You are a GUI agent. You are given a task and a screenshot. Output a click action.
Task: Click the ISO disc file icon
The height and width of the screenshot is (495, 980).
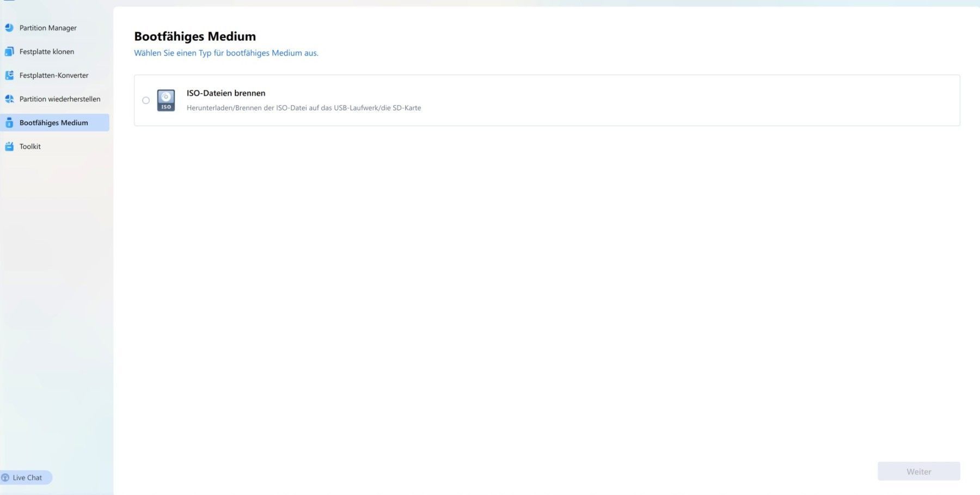tap(166, 100)
